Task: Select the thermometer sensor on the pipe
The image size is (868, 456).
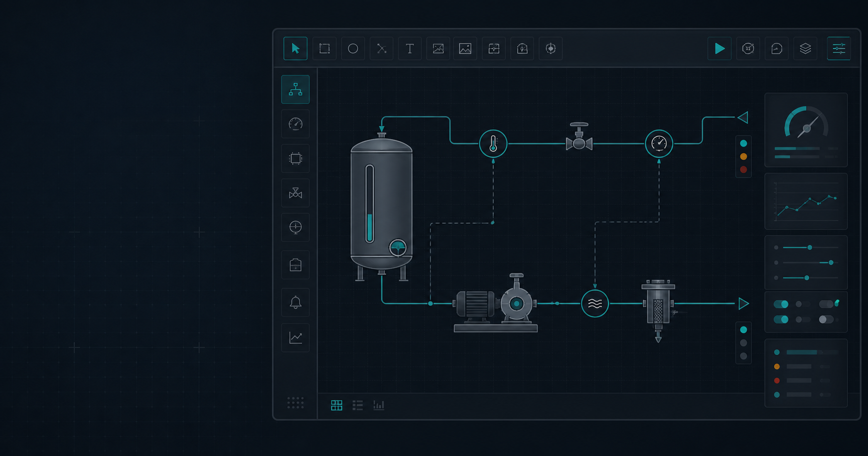Action: (493, 144)
